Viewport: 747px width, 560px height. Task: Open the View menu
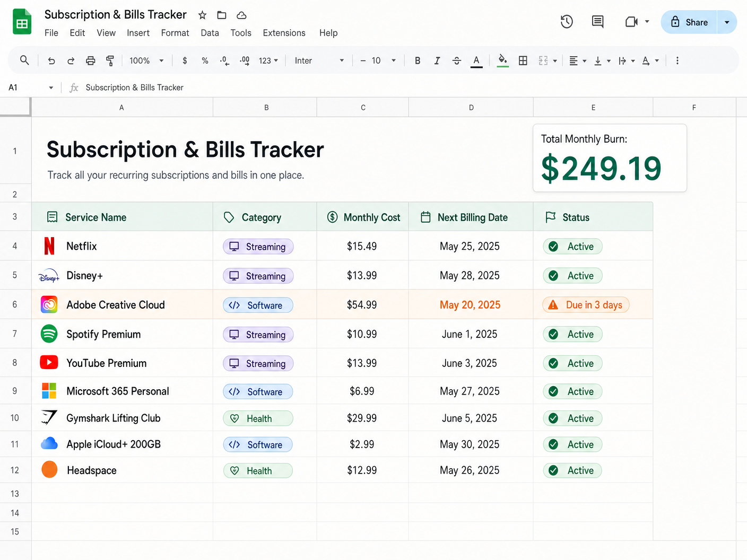coord(106,33)
